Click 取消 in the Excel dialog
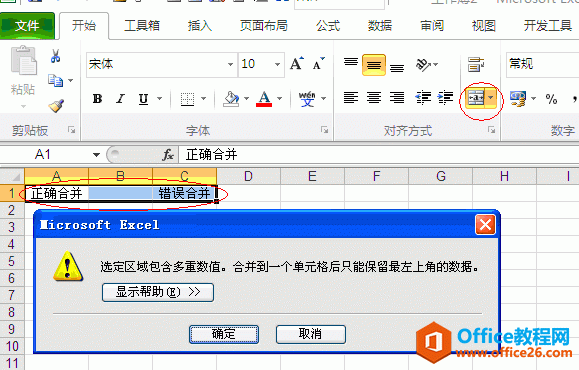 click(311, 334)
